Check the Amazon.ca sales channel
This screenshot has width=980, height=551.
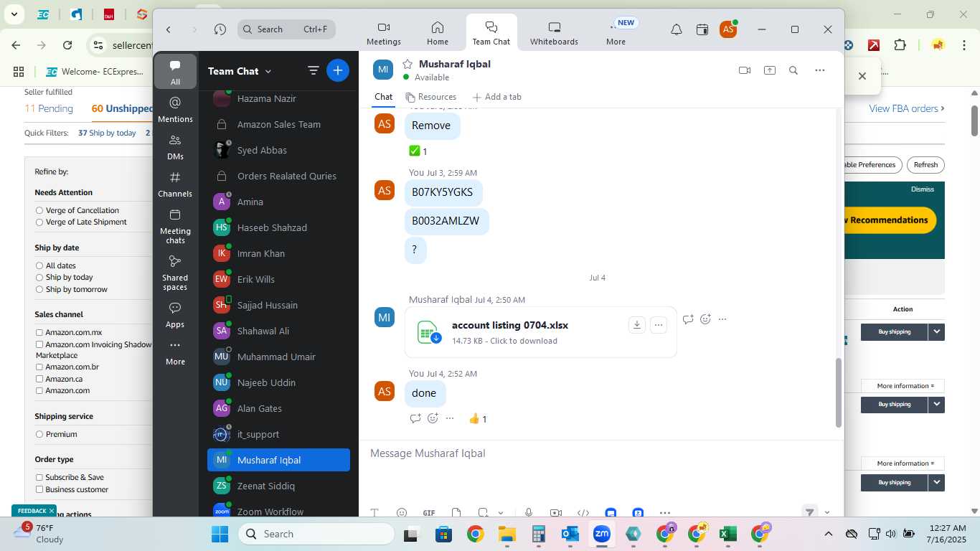click(39, 379)
